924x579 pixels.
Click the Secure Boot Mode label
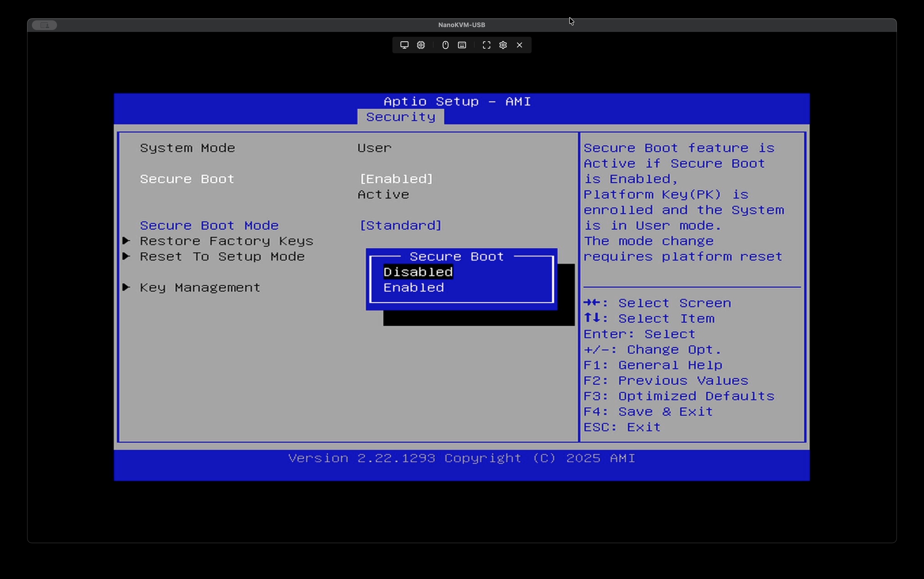pos(209,226)
